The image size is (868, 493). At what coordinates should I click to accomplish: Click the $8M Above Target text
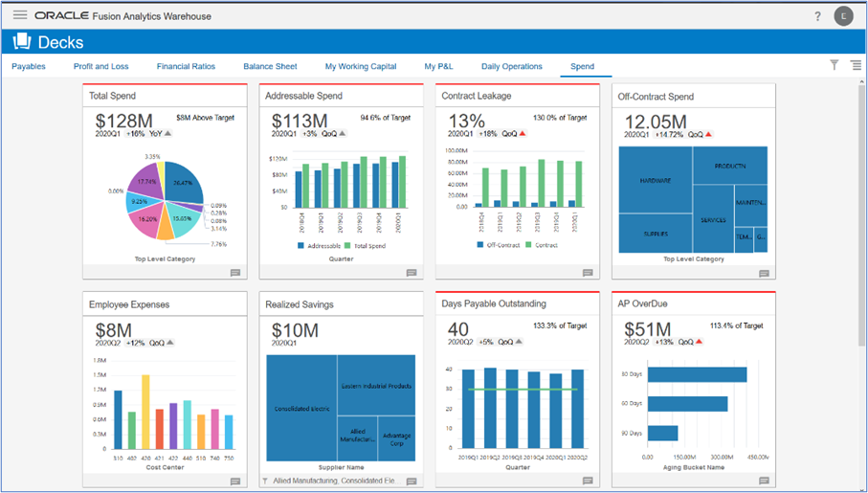[205, 118]
